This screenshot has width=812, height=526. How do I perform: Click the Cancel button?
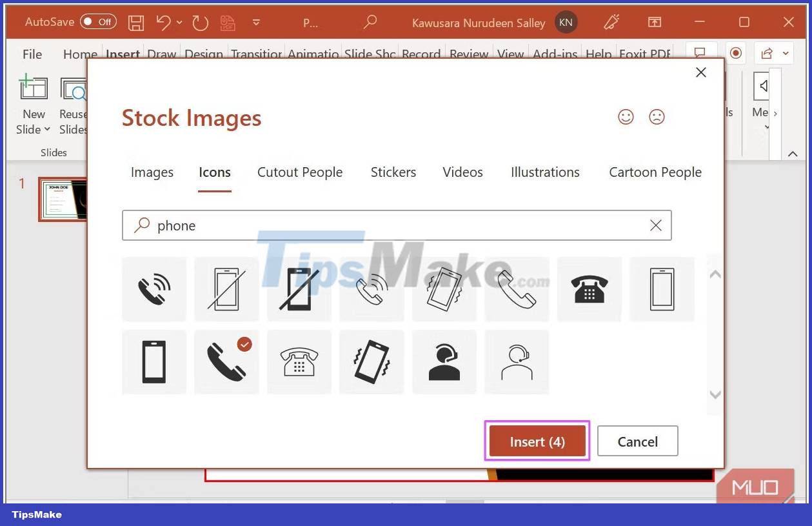coord(637,441)
